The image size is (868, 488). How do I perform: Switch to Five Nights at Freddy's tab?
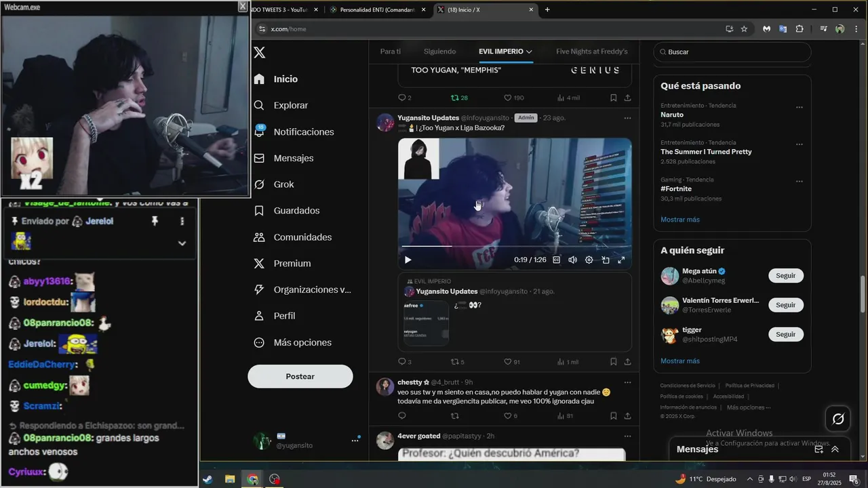pyautogui.click(x=592, y=52)
